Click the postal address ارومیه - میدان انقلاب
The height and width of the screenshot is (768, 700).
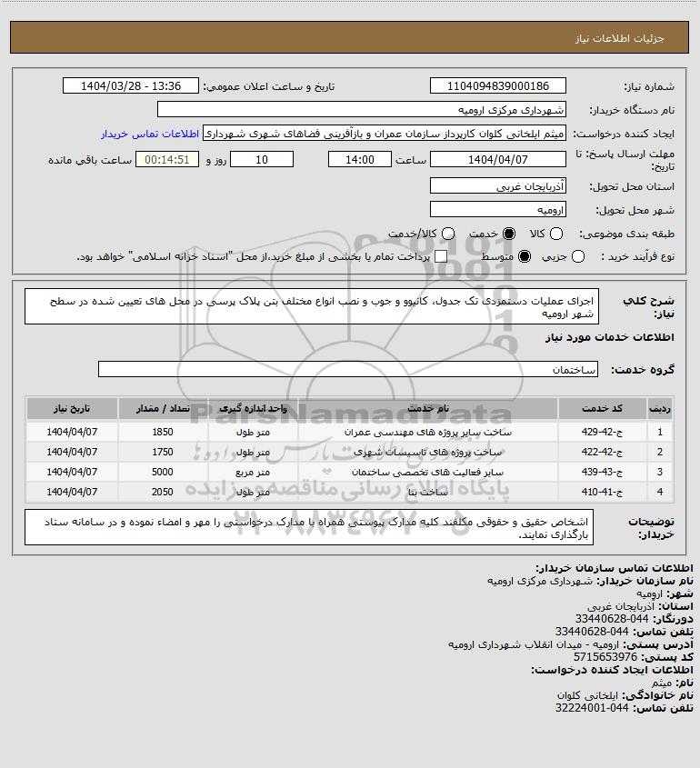point(534,644)
